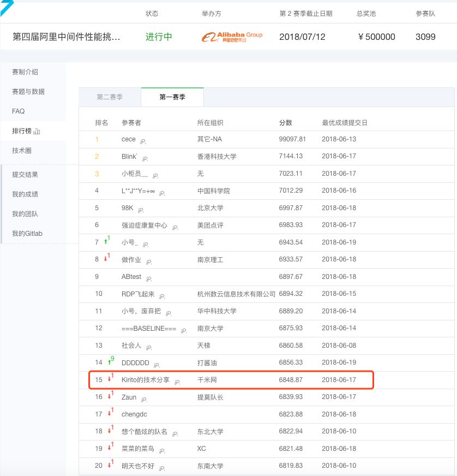
Task: Click organization 华中科技大学
Action: click(217, 311)
